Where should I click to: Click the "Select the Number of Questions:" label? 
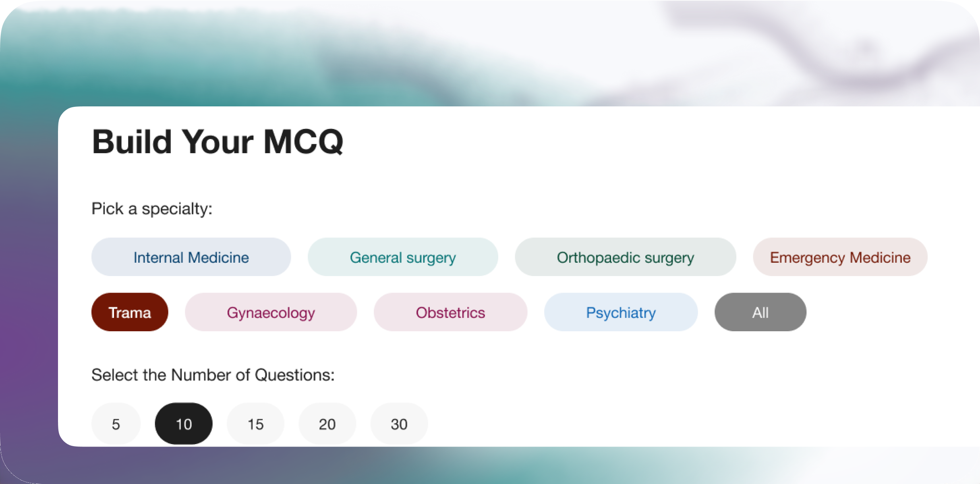[x=213, y=375]
